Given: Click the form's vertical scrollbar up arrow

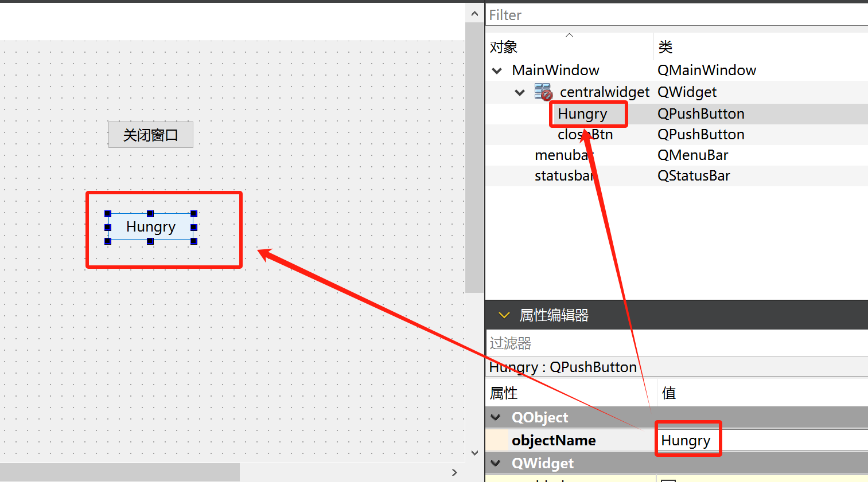Looking at the screenshot, I should coord(474,13).
